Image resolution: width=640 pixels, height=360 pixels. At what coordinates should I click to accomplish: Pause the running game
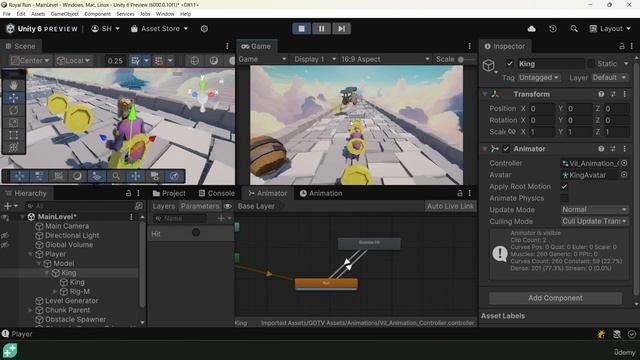pyautogui.click(x=322, y=29)
